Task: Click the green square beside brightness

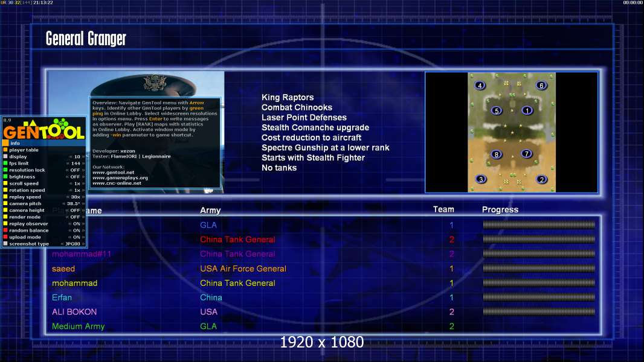Action: pyautogui.click(x=5, y=177)
